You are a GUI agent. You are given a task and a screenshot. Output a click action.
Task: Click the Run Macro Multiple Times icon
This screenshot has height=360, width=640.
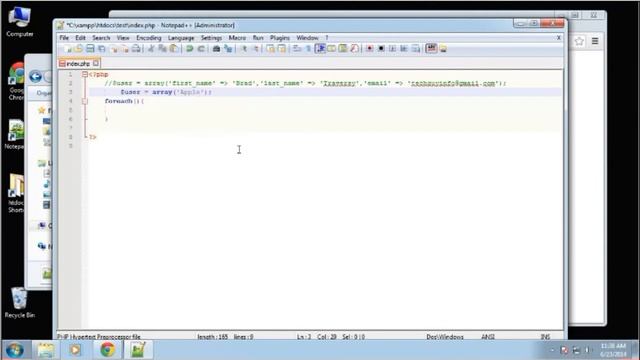pyautogui.click(x=403, y=49)
